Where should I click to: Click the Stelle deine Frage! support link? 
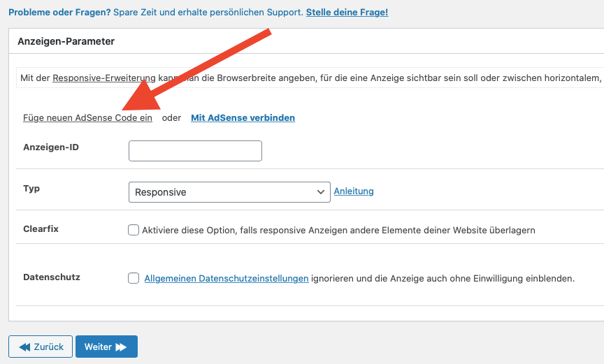(347, 13)
